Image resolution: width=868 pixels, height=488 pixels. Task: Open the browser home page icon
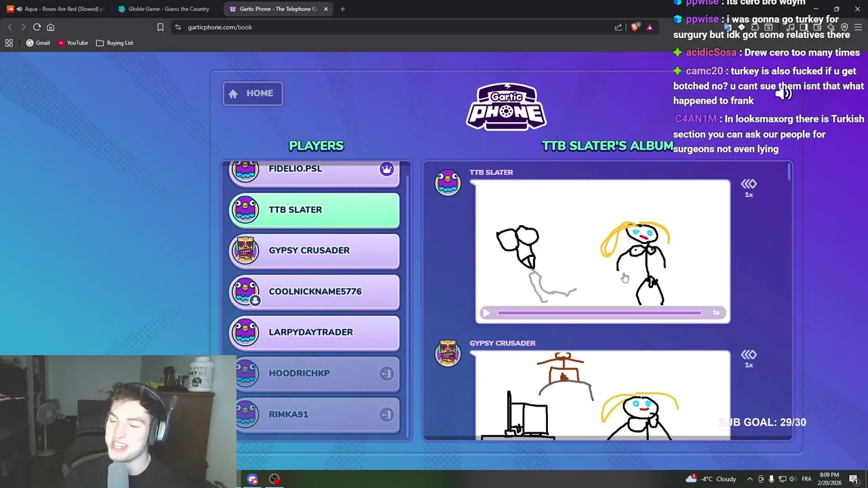[50, 27]
